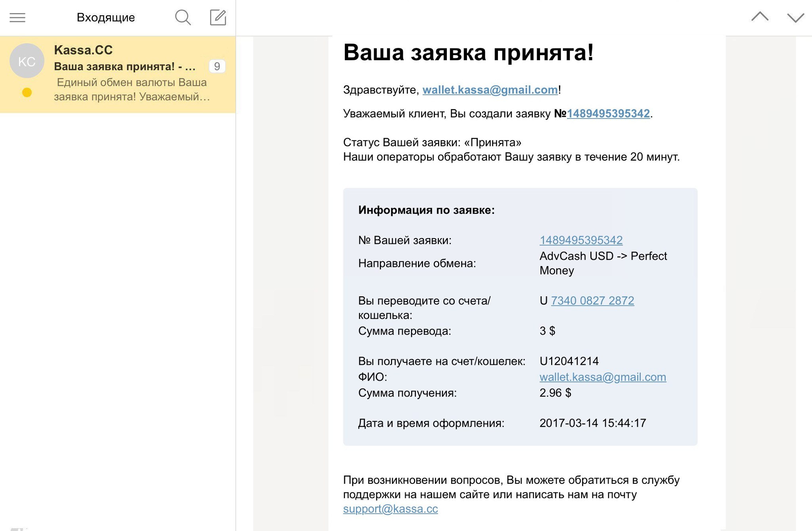
Task: Open the hamburger menu icon
Action: coord(17,17)
